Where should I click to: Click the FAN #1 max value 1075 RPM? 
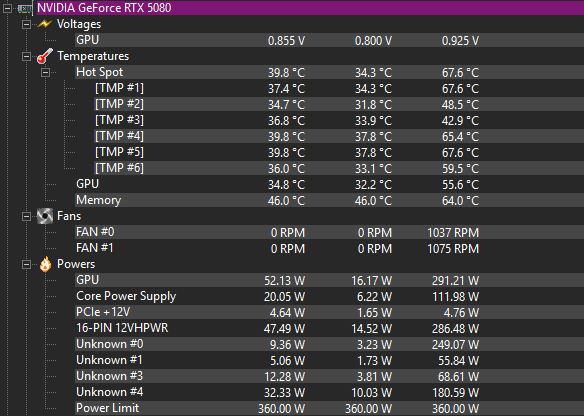[x=453, y=249]
